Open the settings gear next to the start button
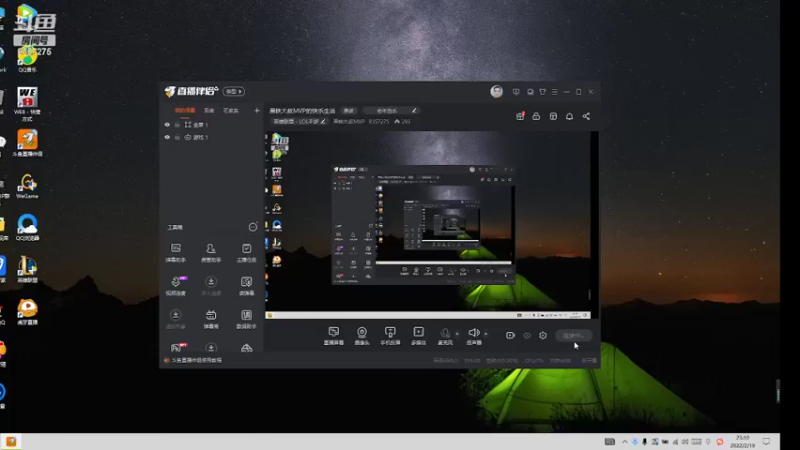The width and height of the screenshot is (800, 450). click(x=543, y=335)
